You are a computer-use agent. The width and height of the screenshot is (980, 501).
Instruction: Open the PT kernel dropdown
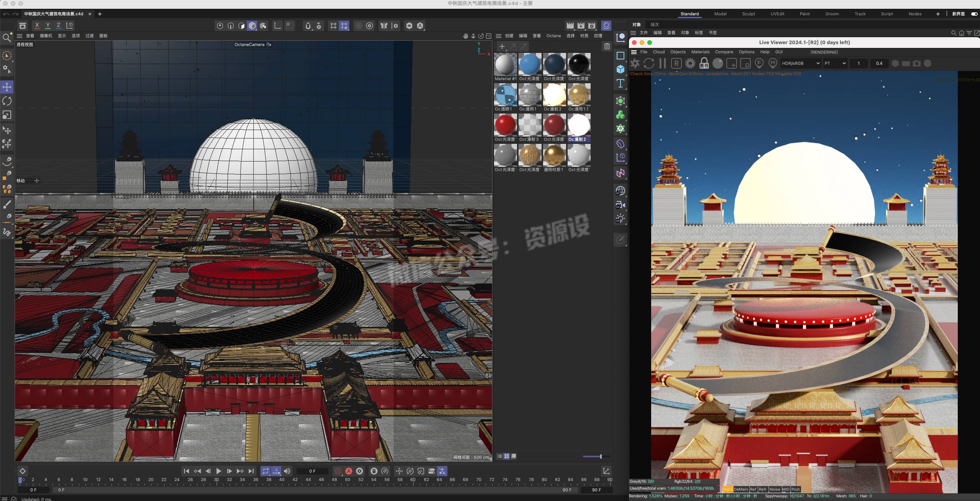pyautogui.click(x=835, y=63)
